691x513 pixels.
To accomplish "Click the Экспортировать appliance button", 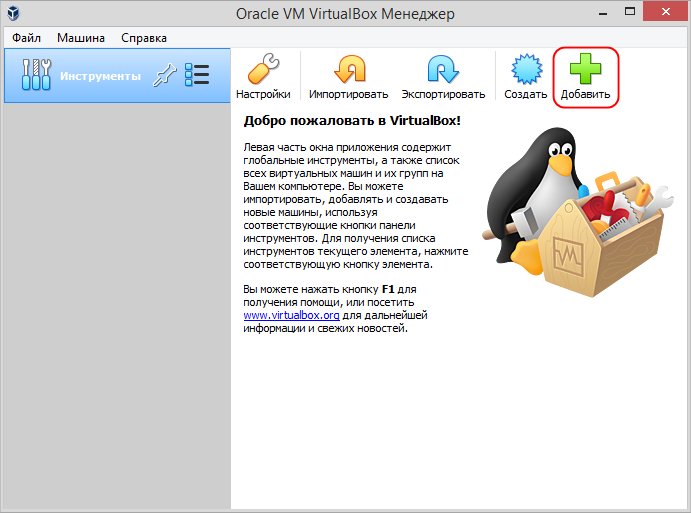I will (443, 76).
